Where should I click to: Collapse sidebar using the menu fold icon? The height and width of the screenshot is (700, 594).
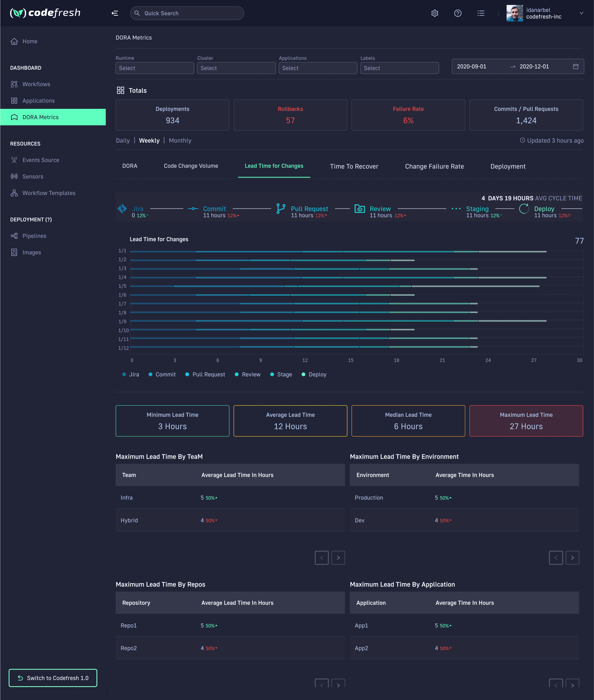point(115,13)
